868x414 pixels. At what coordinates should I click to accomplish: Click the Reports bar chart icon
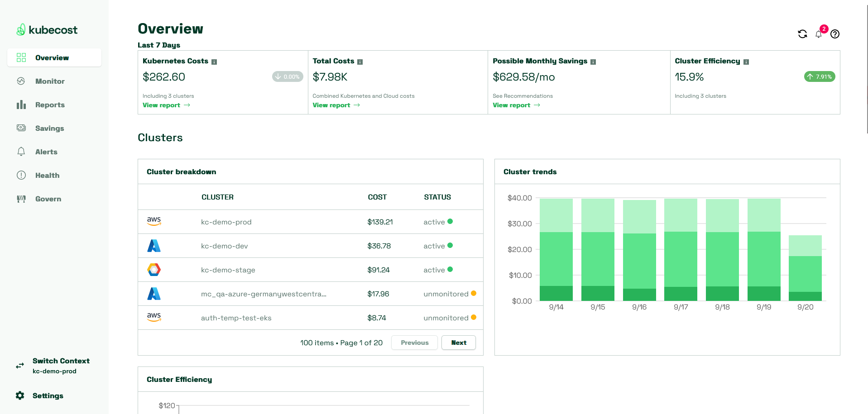tap(21, 105)
